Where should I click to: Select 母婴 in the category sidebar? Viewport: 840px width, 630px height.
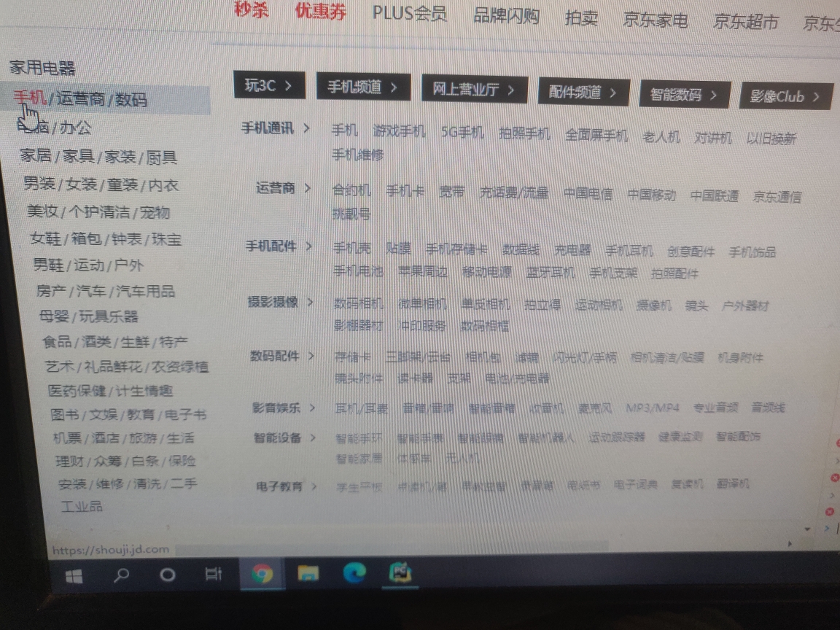point(54,316)
